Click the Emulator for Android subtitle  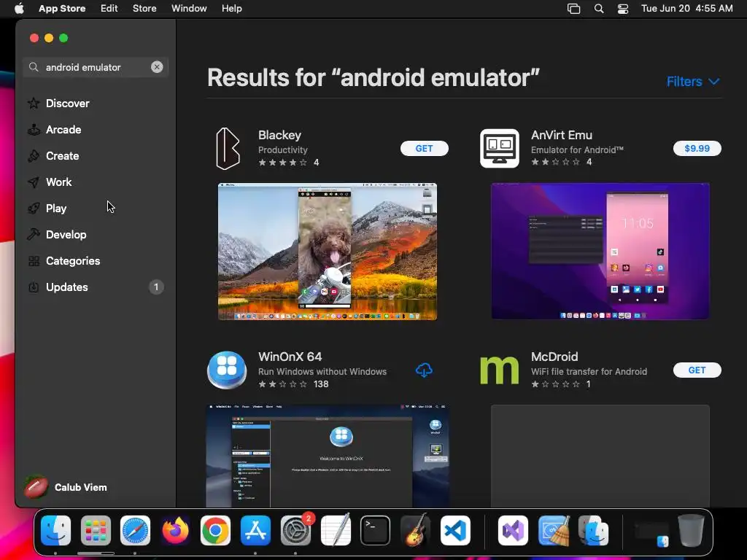click(578, 150)
